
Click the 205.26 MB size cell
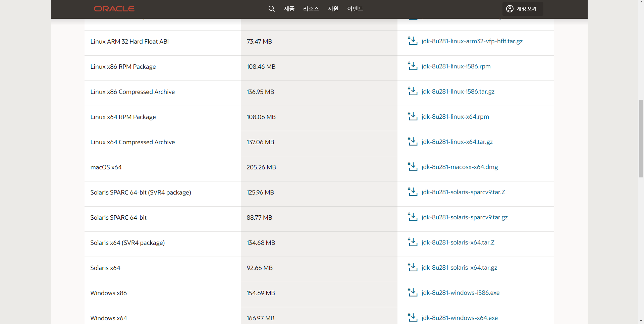point(319,169)
